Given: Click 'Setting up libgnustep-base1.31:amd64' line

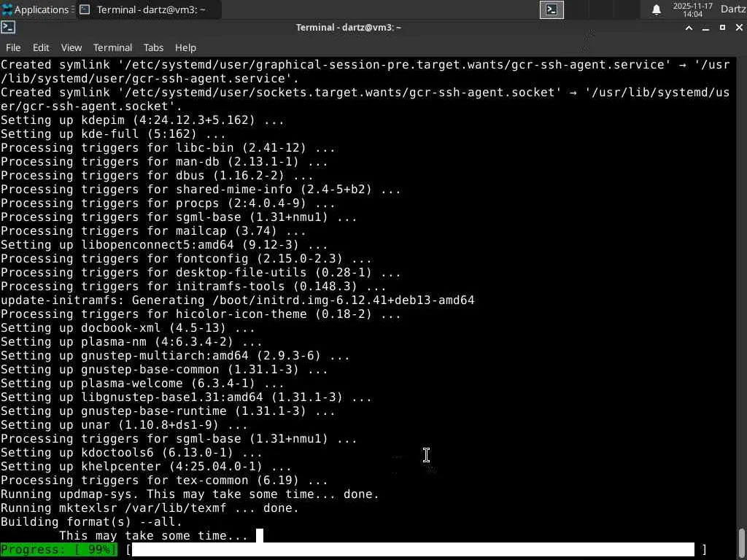Looking at the screenshot, I should click(186, 397).
